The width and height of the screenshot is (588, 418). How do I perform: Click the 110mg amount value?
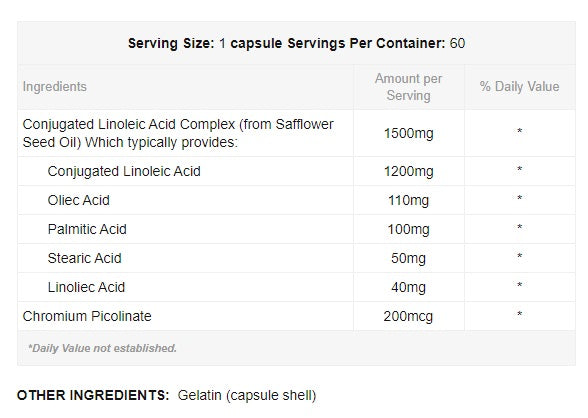tap(408, 201)
